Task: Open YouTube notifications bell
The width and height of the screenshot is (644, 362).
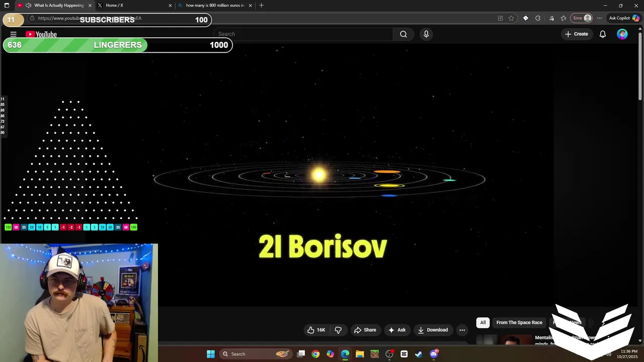Action: pos(602,34)
